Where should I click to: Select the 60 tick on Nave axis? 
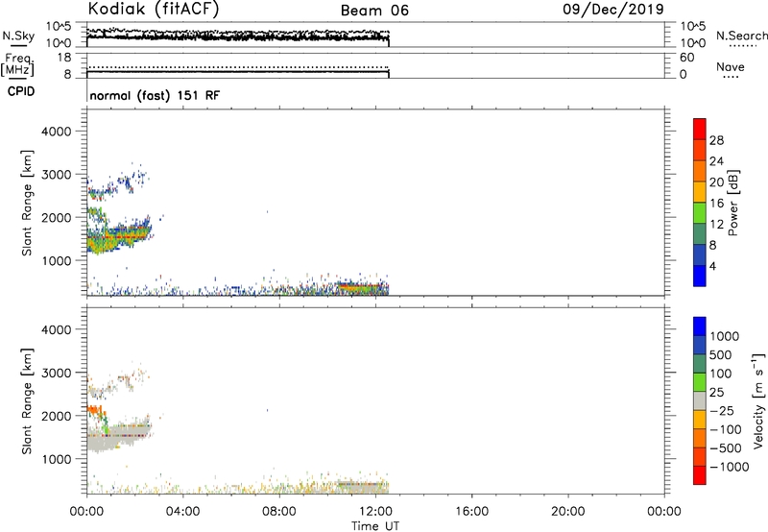pos(687,58)
